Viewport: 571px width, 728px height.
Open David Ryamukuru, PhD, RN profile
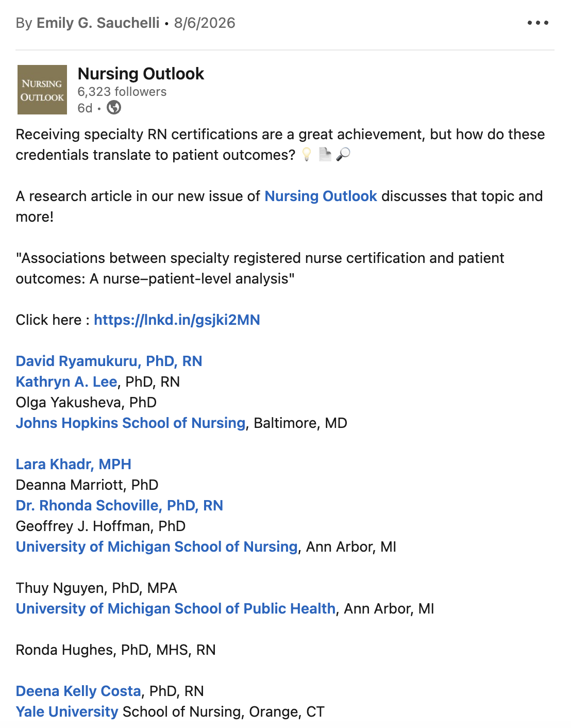tap(109, 361)
